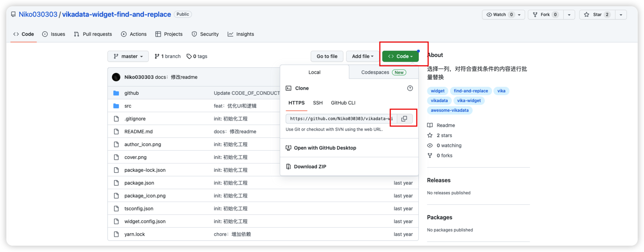Select the Code repository tab
This screenshot has width=644, height=252.
point(24,34)
